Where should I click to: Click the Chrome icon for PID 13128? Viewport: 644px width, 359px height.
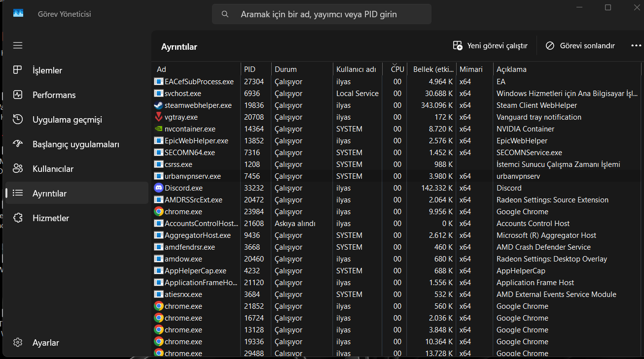click(159, 330)
